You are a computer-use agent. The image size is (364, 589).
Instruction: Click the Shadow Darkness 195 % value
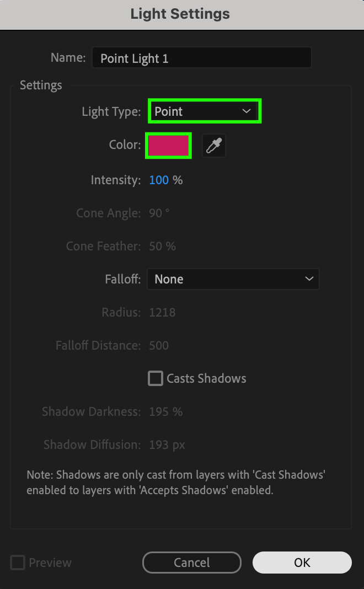(165, 411)
